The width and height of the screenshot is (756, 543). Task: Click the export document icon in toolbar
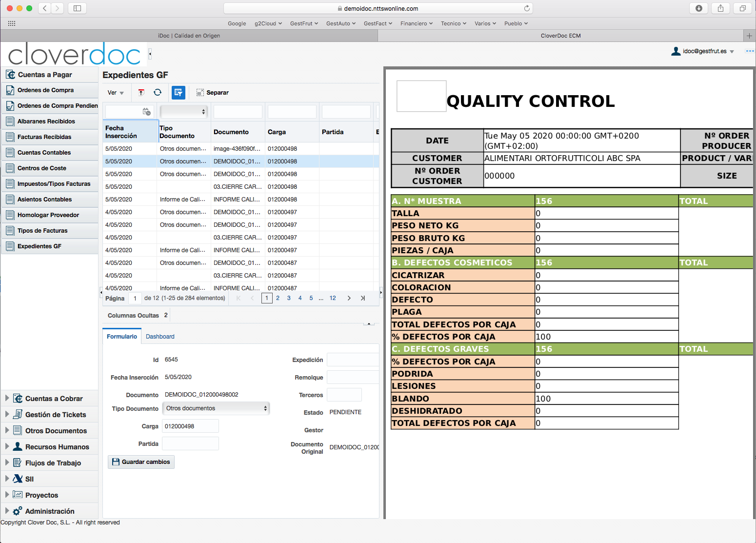141,93
